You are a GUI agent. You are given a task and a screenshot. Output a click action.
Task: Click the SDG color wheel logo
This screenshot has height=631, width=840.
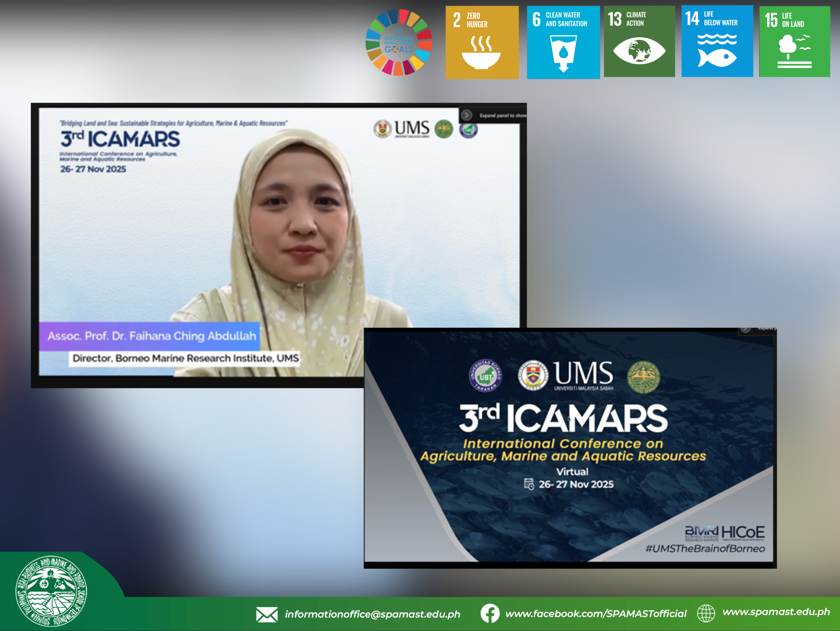398,42
